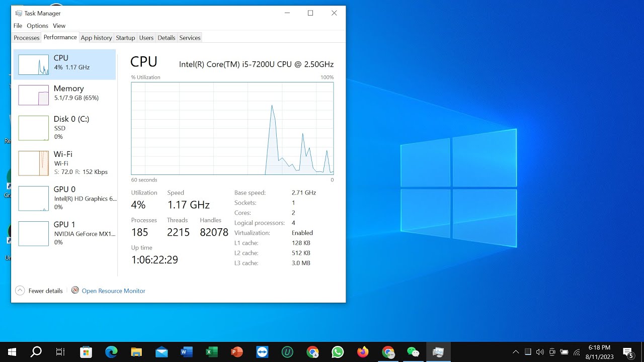Go to the Startup tab

[125, 38]
